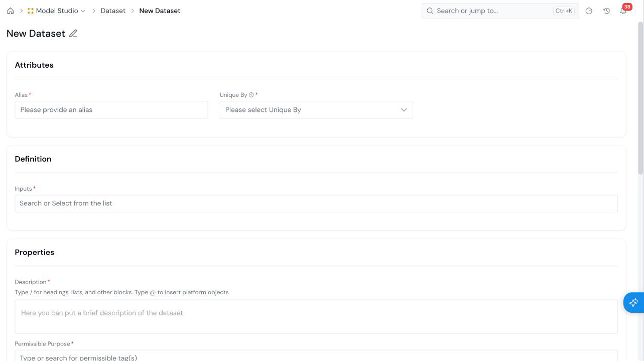Open the Inputs search select list

click(x=316, y=203)
